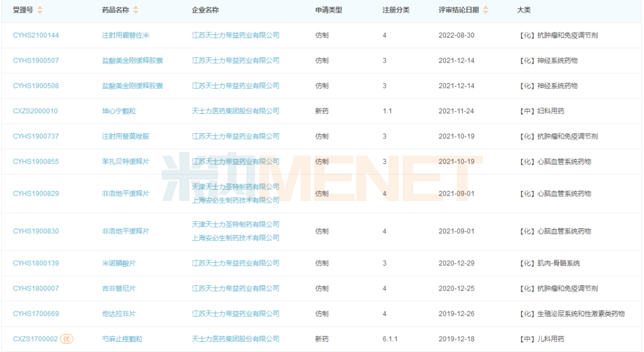
Task: Open 天津天士力圣特制药有限公司 in row CYHS1900830
Action: click(236, 225)
